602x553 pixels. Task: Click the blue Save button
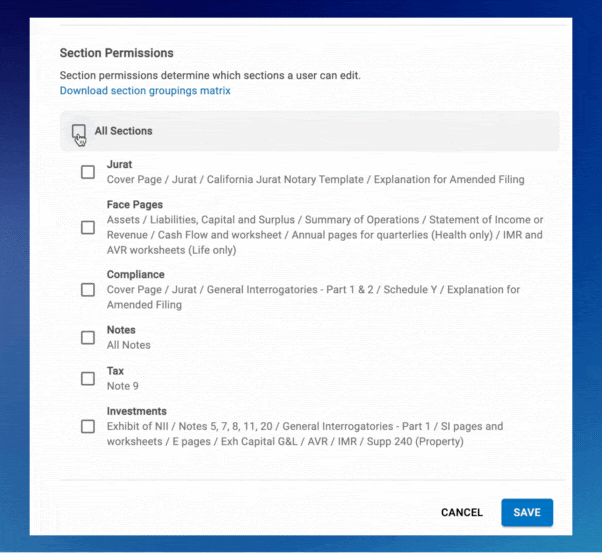[526, 512]
